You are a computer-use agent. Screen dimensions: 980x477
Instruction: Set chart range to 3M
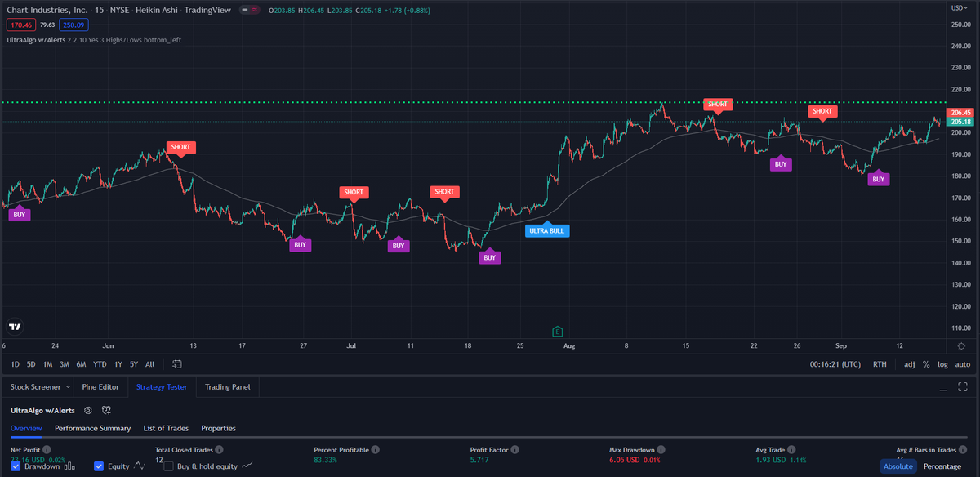64,364
